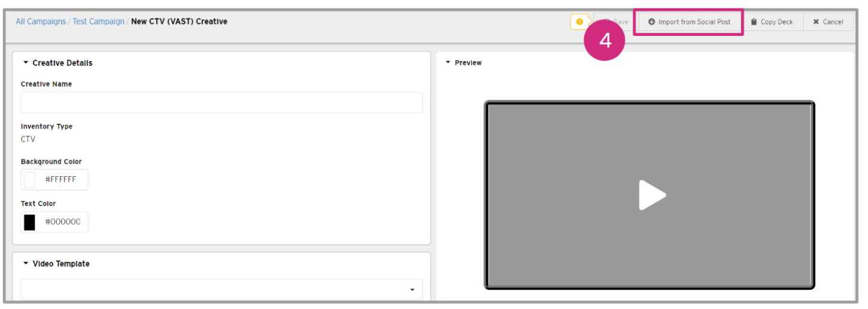Click the #FFFFFF background hex field

[61, 180]
